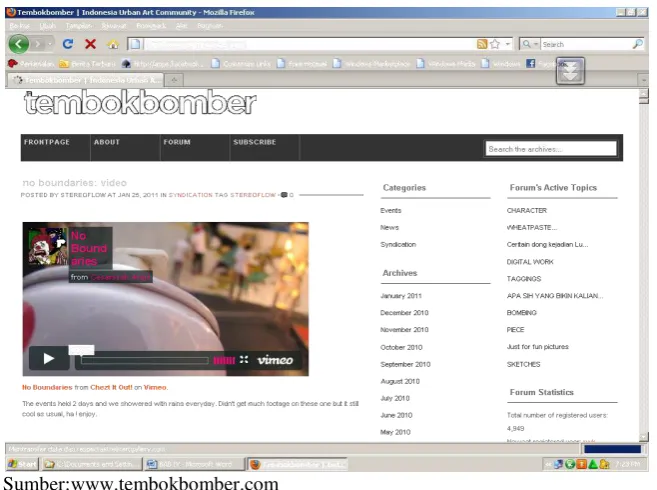Reload the page with the blue refresh icon
This screenshot has width=657, height=490.
point(68,44)
